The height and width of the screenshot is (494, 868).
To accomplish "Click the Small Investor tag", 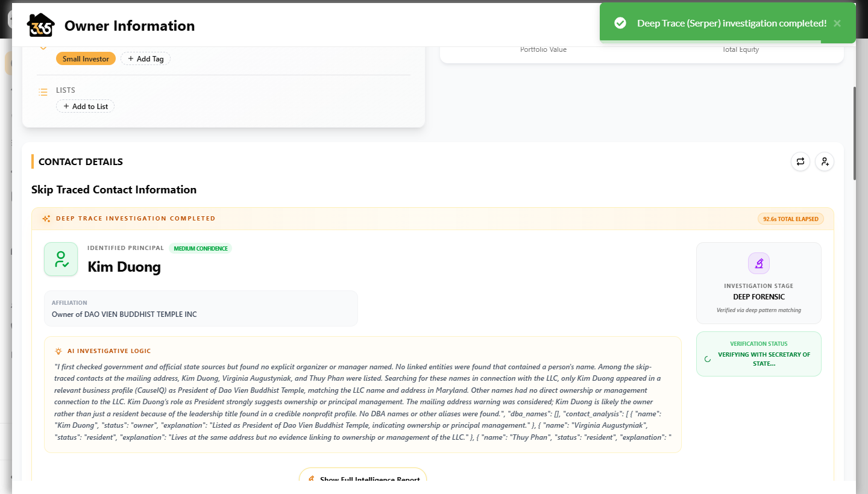I will click(x=86, y=58).
